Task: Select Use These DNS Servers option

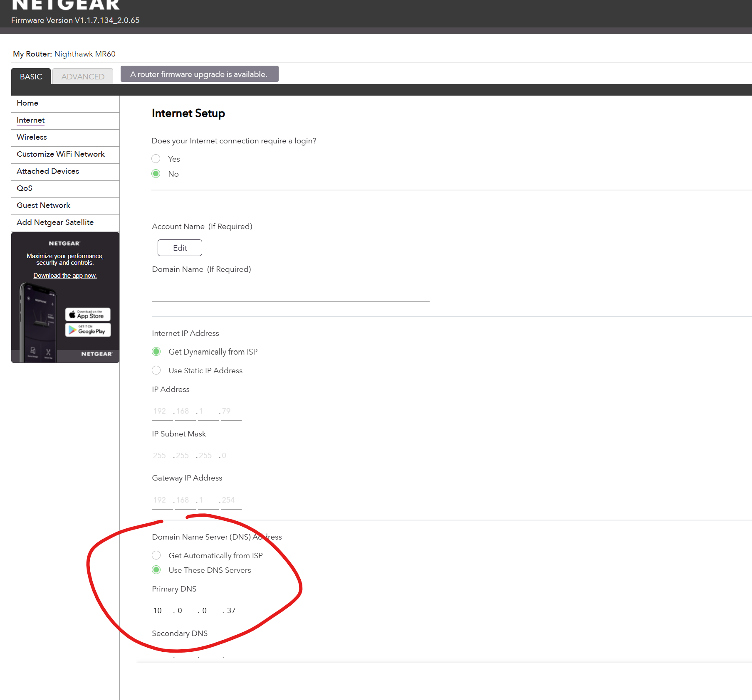Action: (x=156, y=570)
